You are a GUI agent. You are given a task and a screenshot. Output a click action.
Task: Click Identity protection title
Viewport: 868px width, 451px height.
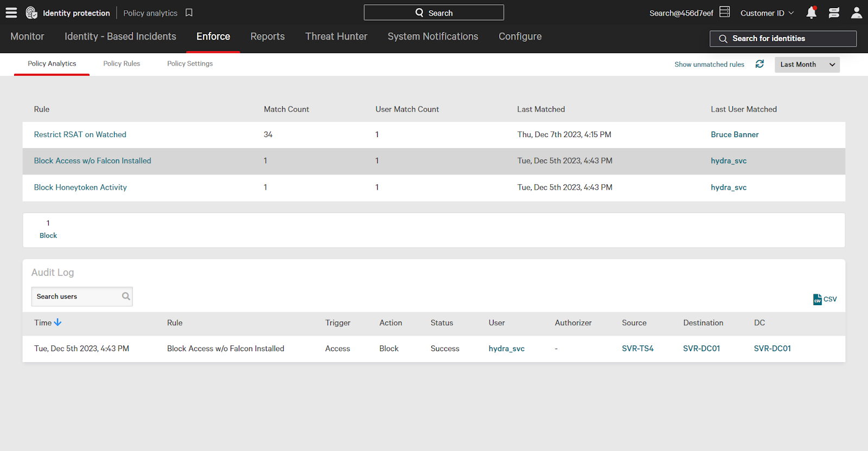click(76, 13)
